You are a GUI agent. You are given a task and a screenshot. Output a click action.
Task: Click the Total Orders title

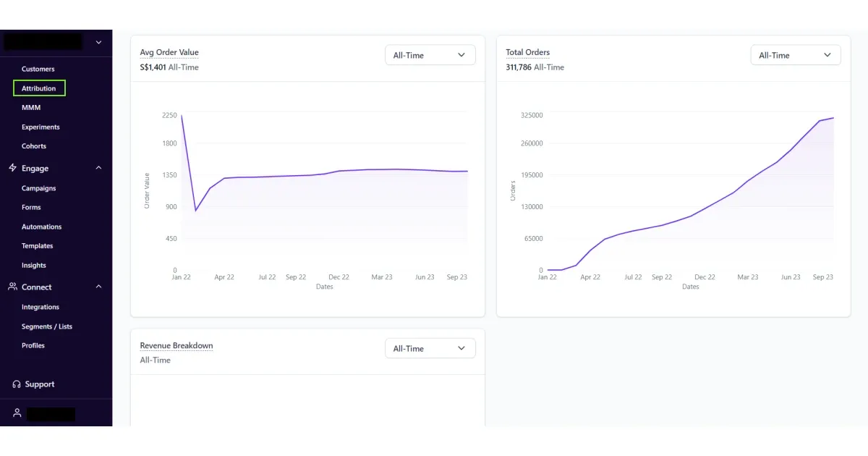point(528,52)
